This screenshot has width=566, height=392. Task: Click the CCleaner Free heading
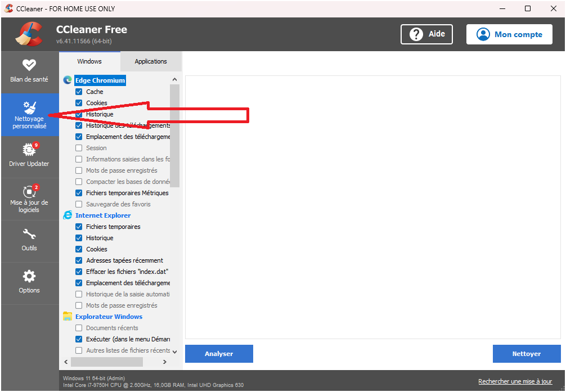pyautogui.click(x=92, y=30)
